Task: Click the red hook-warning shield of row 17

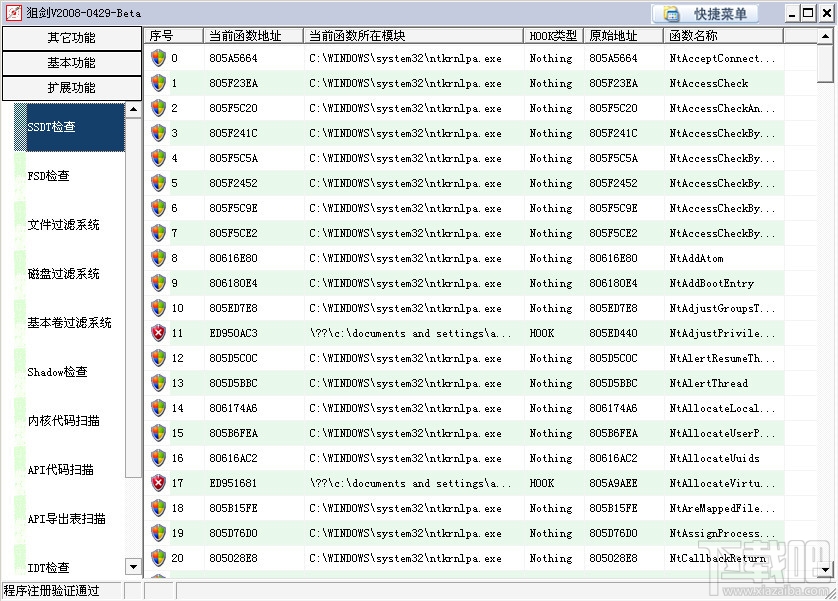Action: [158, 483]
